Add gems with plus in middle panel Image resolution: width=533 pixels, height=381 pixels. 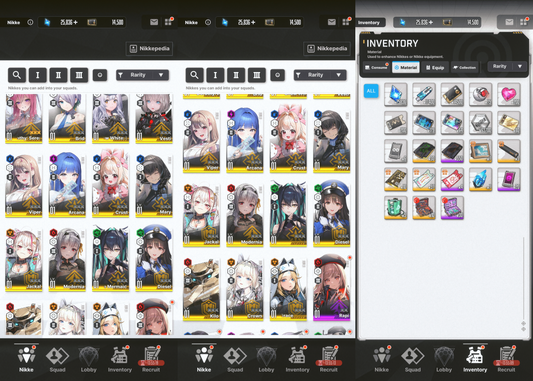pyautogui.click(x=253, y=22)
